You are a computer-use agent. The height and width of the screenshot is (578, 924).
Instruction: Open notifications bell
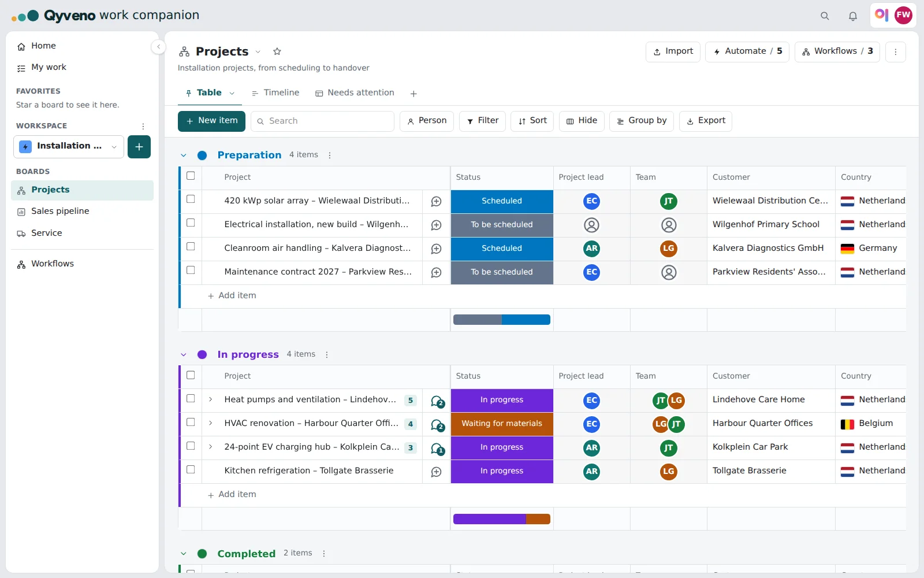[853, 16]
